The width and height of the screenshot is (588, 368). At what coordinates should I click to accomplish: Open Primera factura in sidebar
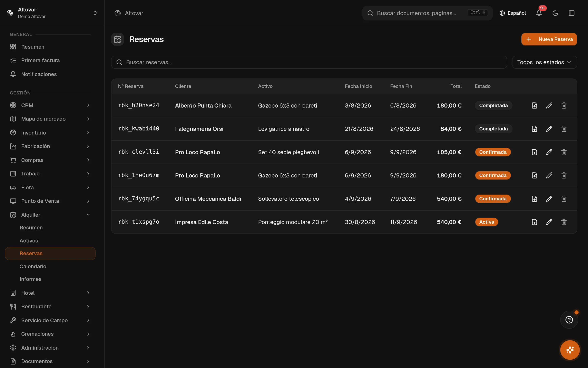click(x=50, y=60)
